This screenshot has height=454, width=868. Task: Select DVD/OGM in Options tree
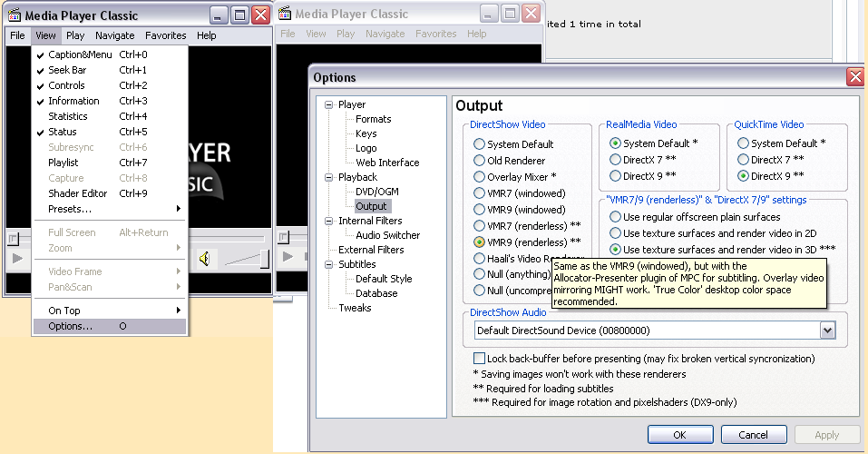click(377, 192)
